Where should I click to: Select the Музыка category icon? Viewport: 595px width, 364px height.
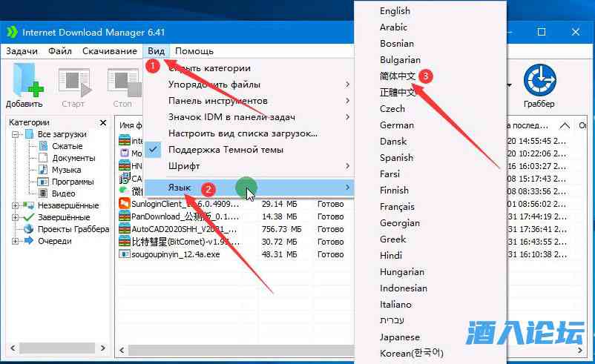point(43,170)
